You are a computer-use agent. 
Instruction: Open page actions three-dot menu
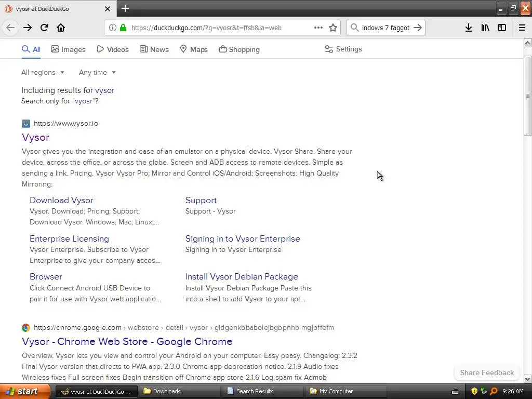[318, 28]
